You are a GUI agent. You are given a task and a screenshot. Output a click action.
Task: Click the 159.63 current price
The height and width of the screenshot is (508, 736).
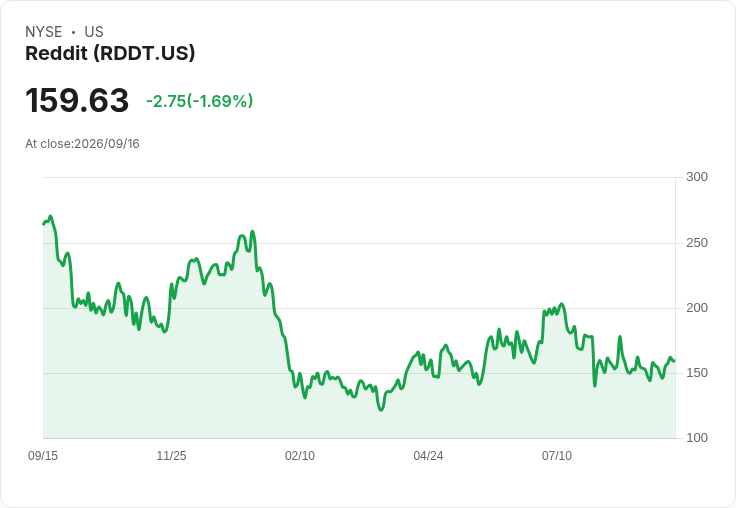coord(77,100)
